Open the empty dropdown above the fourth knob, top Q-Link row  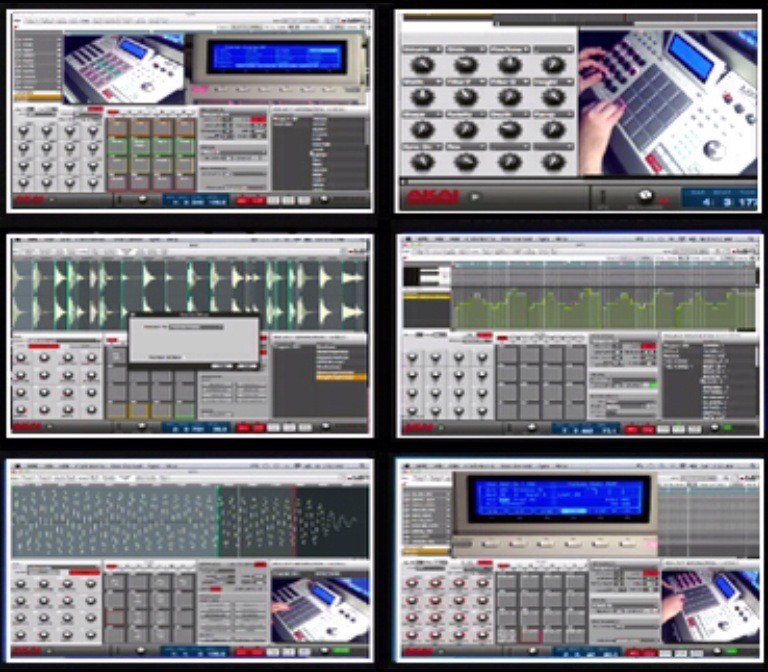(x=553, y=49)
